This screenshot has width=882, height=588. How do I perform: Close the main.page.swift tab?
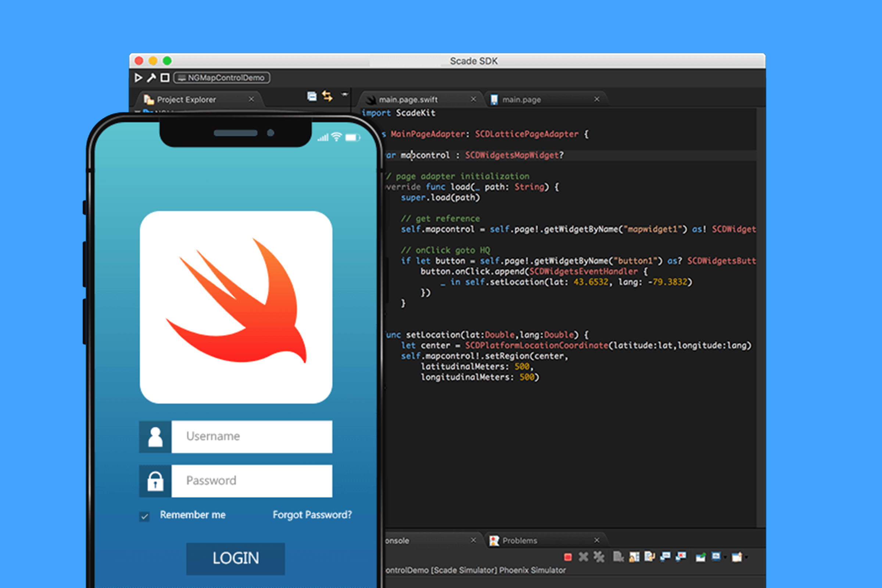tap(473, 99)
